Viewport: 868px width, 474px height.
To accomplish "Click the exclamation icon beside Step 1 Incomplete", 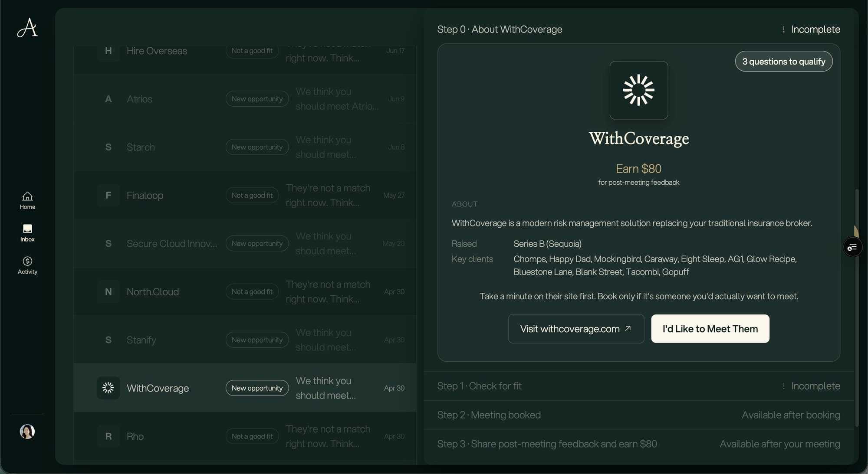I will point(783,386).
